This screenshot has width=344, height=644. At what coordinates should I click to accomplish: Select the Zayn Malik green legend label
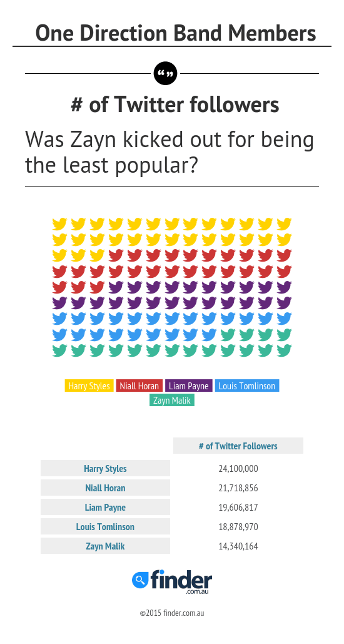pos(171,400)
